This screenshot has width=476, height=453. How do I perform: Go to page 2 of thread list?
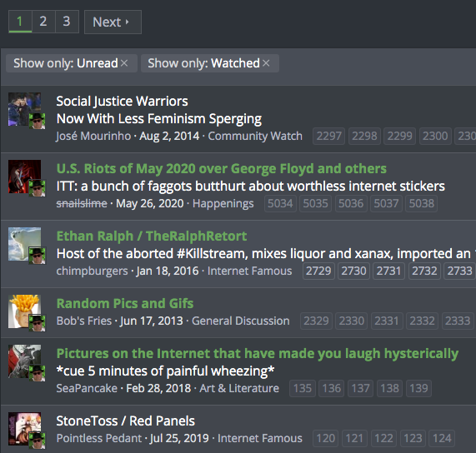(43, 22)
